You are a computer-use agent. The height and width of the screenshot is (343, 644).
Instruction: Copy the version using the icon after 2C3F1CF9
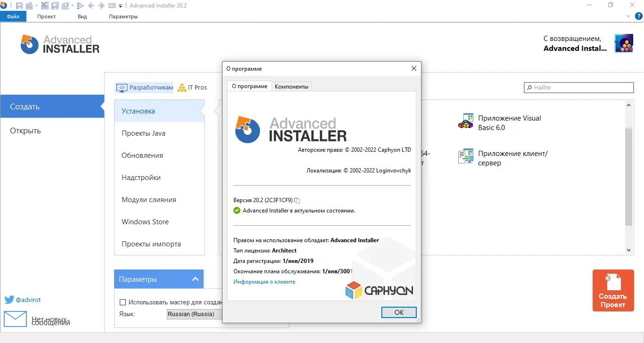297,200
